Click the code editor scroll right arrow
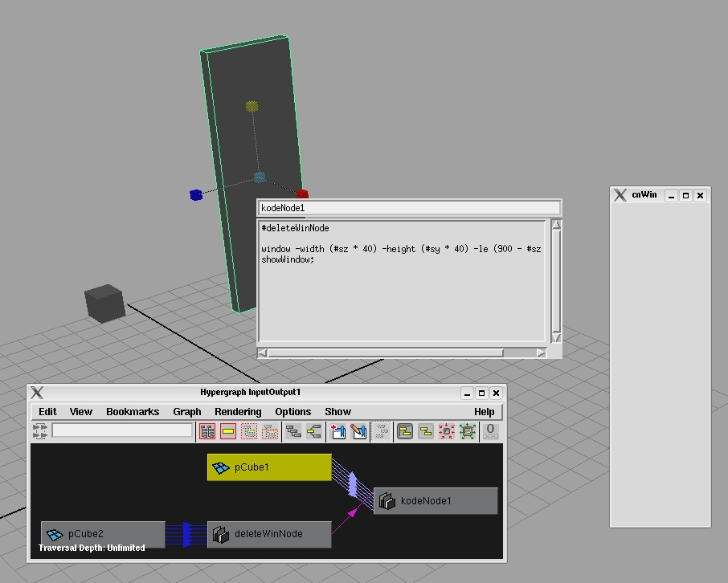Image resolution: width=728 pixels, height=583 pixels. click(541, 353)
